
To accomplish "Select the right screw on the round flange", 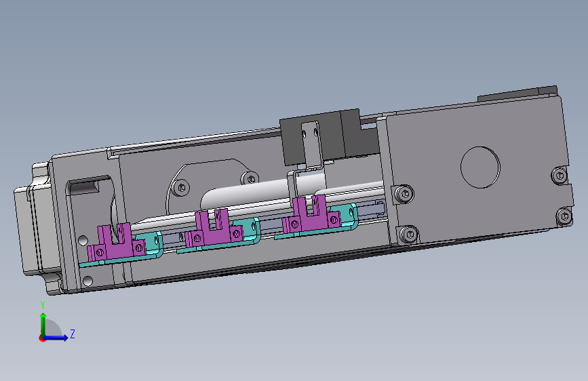I will tap(250, 179).
